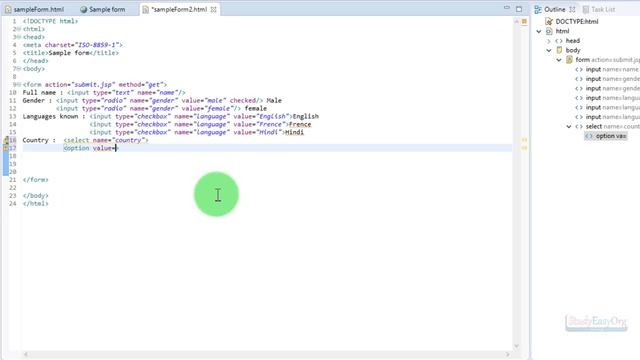
Task: Click the Outline view icon
Action: [538, 9]
